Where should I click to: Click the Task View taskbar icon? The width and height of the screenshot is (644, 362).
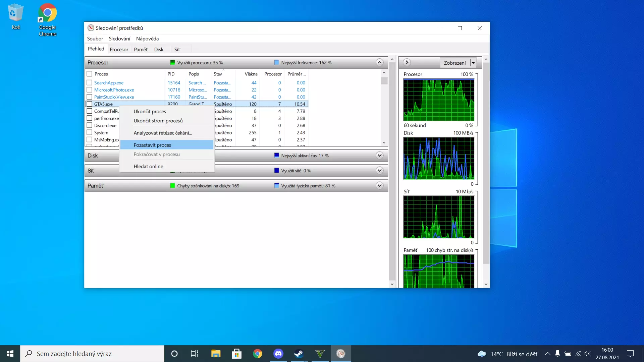(x=195, y=354)
